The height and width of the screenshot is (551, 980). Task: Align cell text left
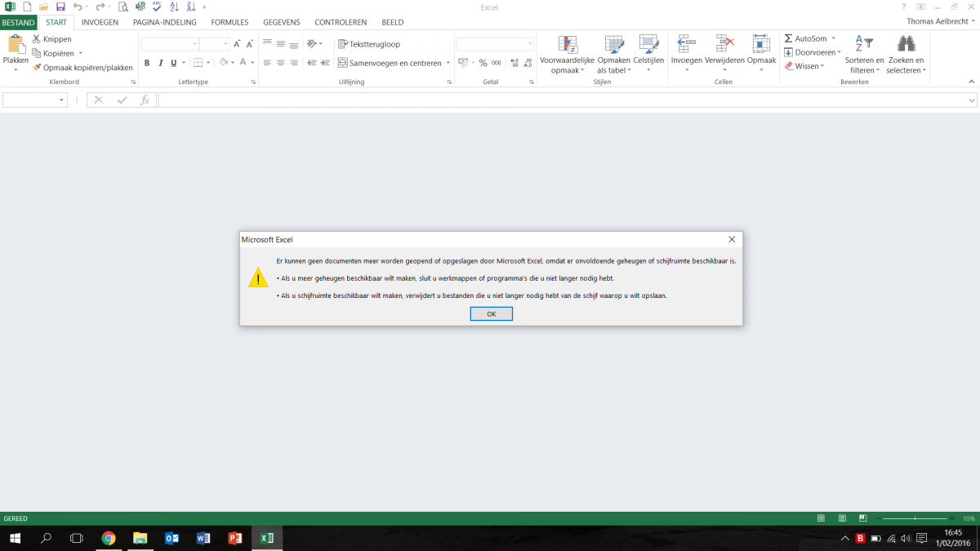(267, 63)
